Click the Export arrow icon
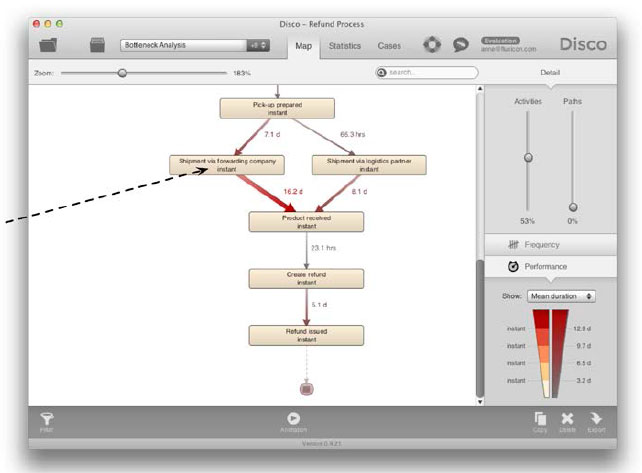Screen dimensions: 642x473 coord(596,421)
